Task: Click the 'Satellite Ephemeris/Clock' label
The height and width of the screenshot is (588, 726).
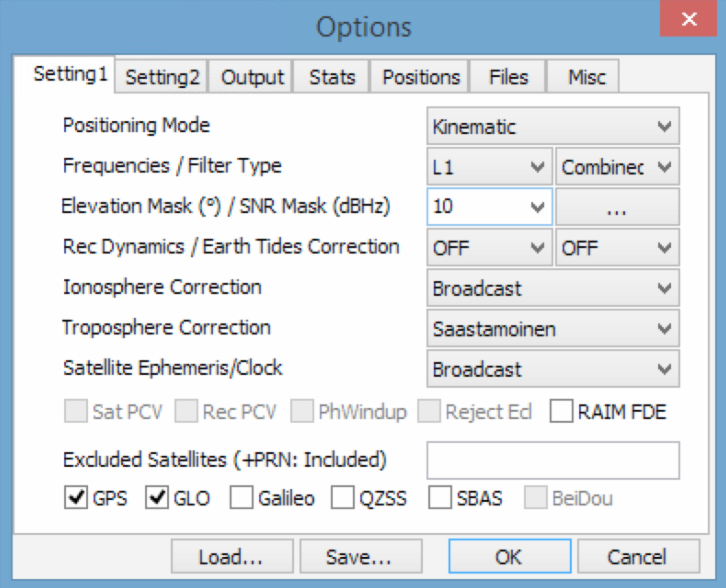Action: [x=173, y=368]
